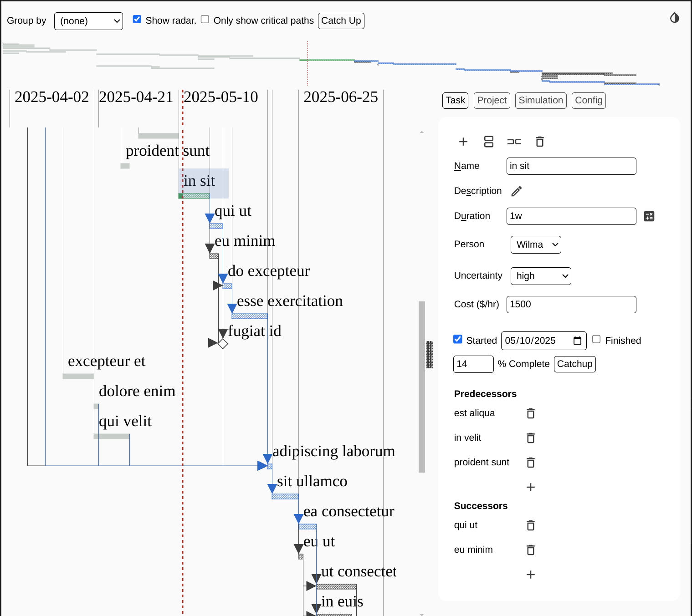Click the Duration input field
Viewport: 692px width, 616px height.
[x=571, y=216]
